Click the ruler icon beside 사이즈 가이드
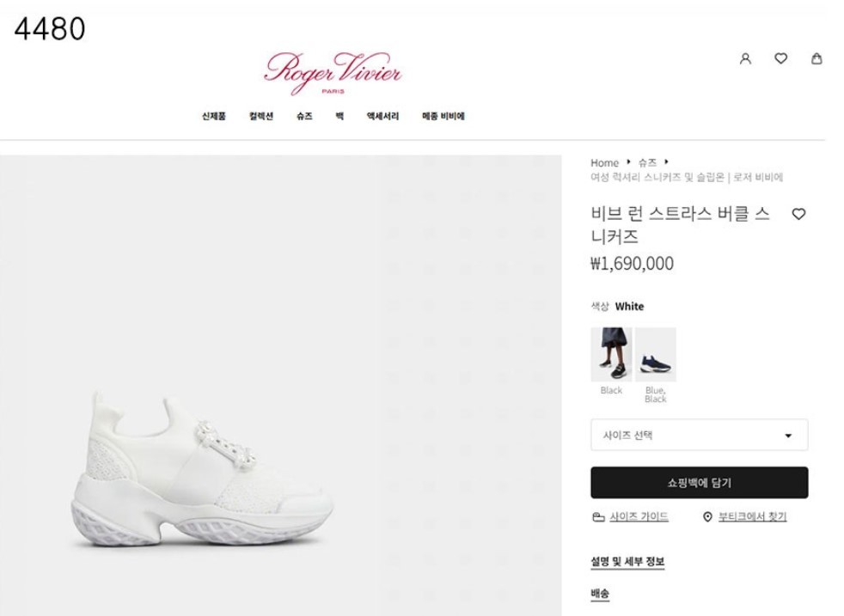The height and width of the screenshot is (616, 844). (598, 517)
